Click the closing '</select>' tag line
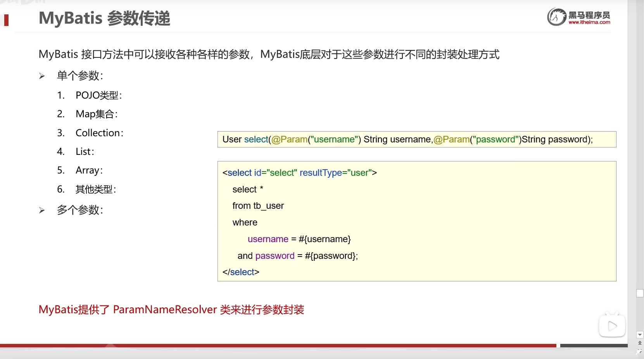Viewport: 644px width, 359px height. 241,272
